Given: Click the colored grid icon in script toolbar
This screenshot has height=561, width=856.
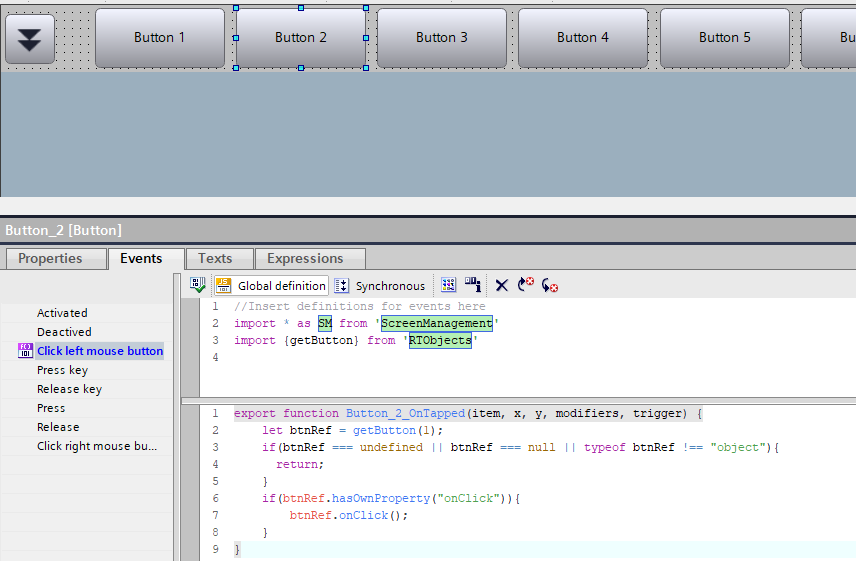Looking at the screenshot, I should (448, 285).
